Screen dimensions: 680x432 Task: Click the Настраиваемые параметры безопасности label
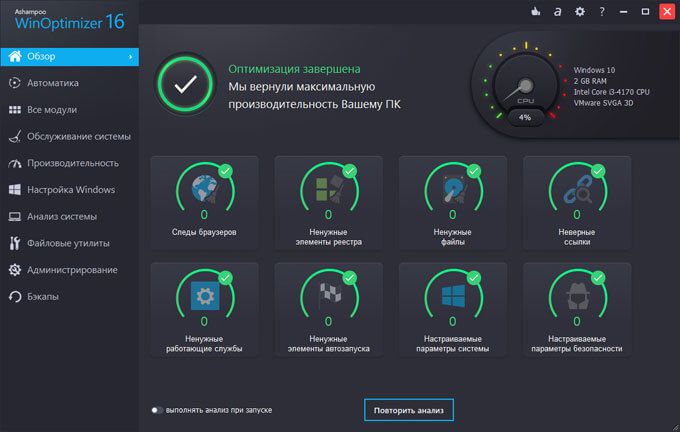pos(577,344)
